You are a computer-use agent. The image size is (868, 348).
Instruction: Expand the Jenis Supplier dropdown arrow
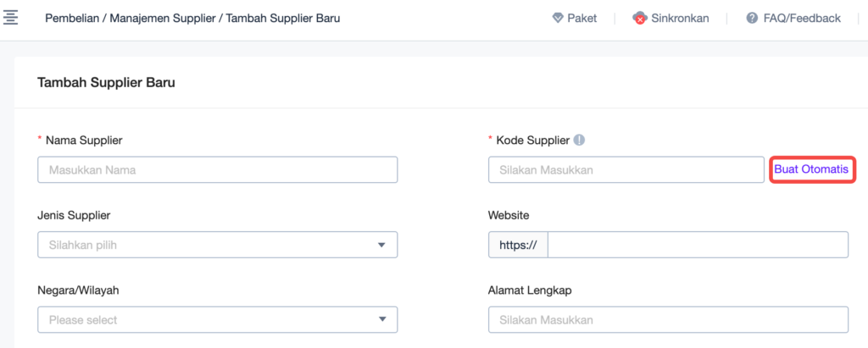click(381, 245)
